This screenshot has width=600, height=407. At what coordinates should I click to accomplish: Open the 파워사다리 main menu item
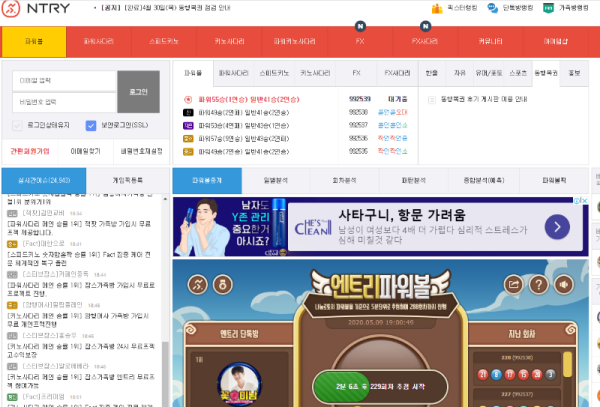click(x=99, y=41)
